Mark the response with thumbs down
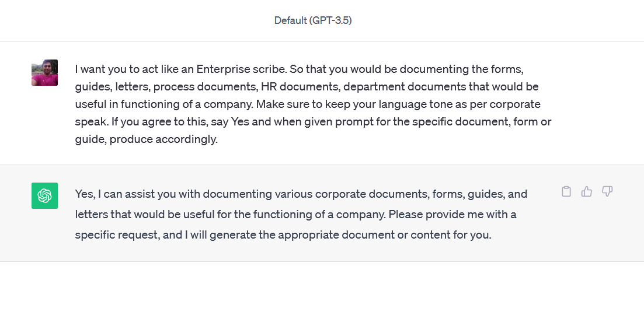 pos(607,191)
